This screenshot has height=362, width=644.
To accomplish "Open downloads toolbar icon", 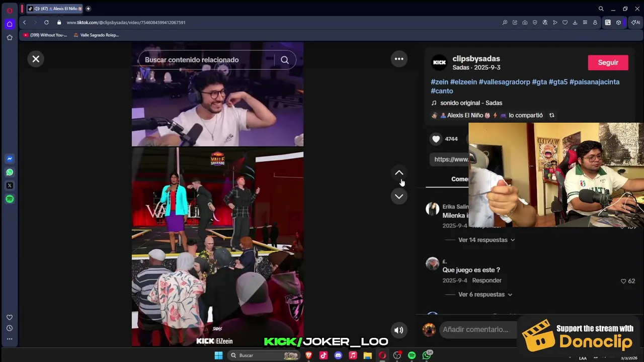I will tap(575, 23).
